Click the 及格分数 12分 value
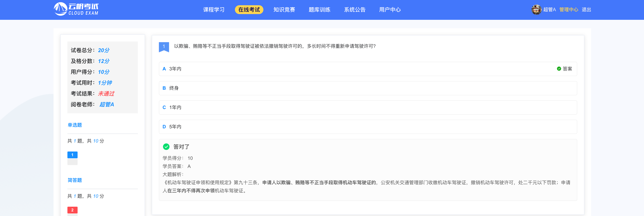Image resolution: width=644 pixels, height=216 pixels. click(104, 61)
